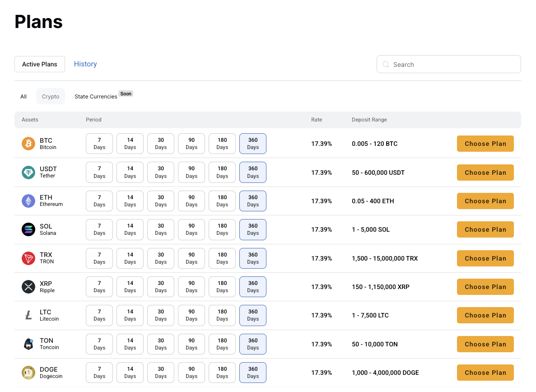This screenshot has width=536, height=392.
Task: Select 14 Days period for TON
Action: [x=130, y=344]
